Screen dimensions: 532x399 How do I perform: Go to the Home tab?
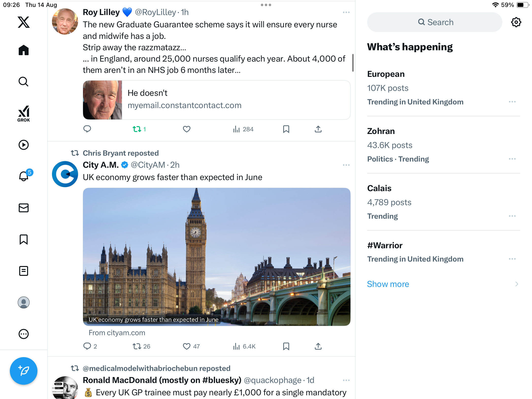click(x=24, y=50)
